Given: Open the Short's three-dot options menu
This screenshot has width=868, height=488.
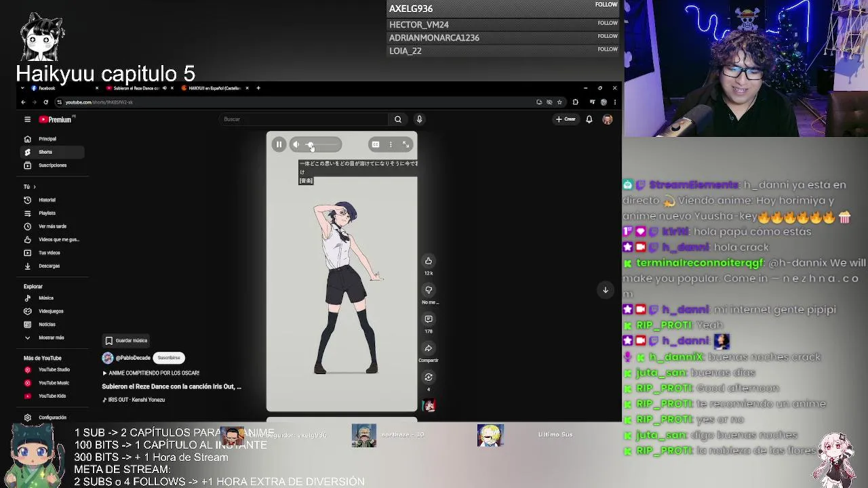Looking at the screenshot, I should pyautogui.click(x=391, y=144).
